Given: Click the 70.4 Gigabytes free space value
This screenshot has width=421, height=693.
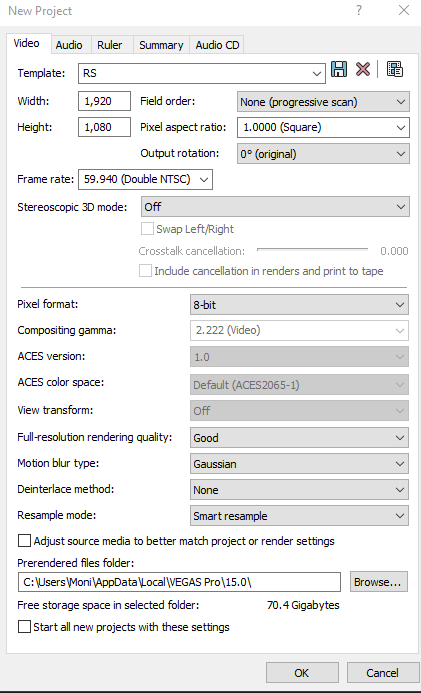Looking at the screenshot, I should click(x=303, y=605).
